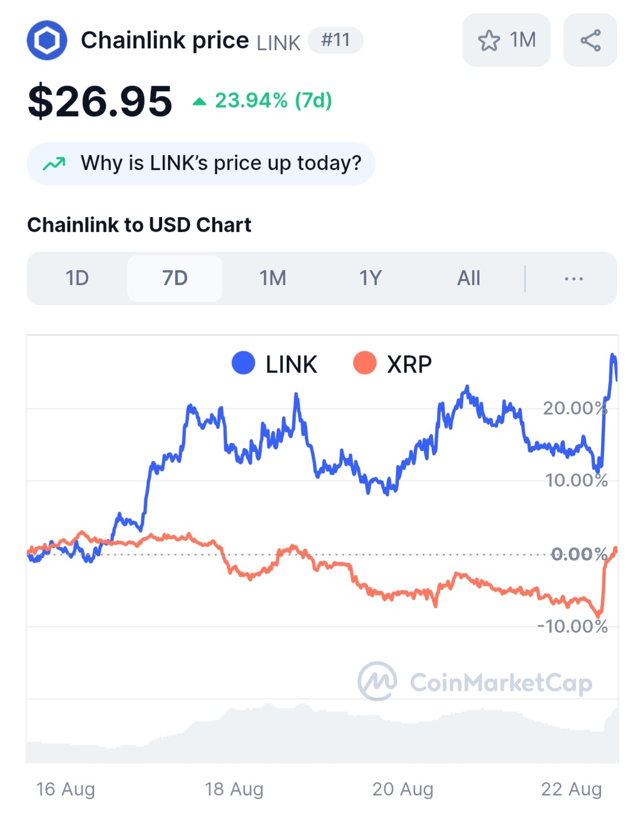Image resolution: width=644 pixels, height=830 pixels.
Task: Click the 20 Aug date marker
Action: [402, 789]
